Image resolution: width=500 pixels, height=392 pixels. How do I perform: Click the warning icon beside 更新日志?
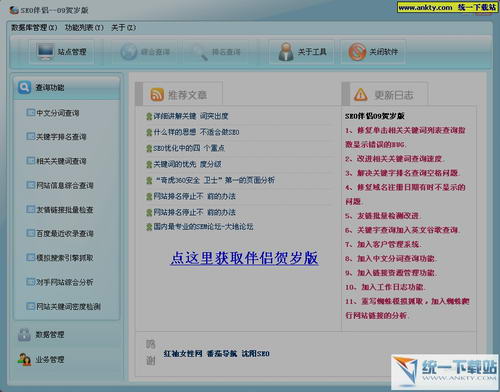pyautogui.click(x=361, y=95)
